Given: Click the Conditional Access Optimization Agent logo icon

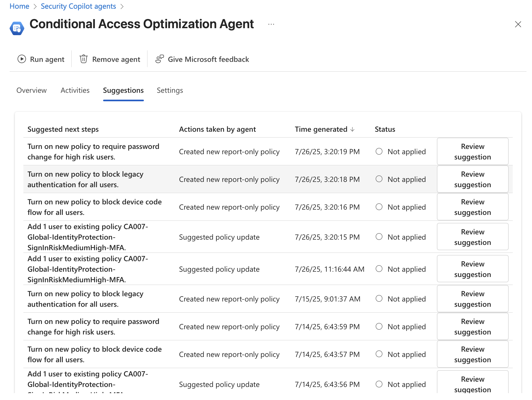Looking at the screenshot, I should click(17, 28).
